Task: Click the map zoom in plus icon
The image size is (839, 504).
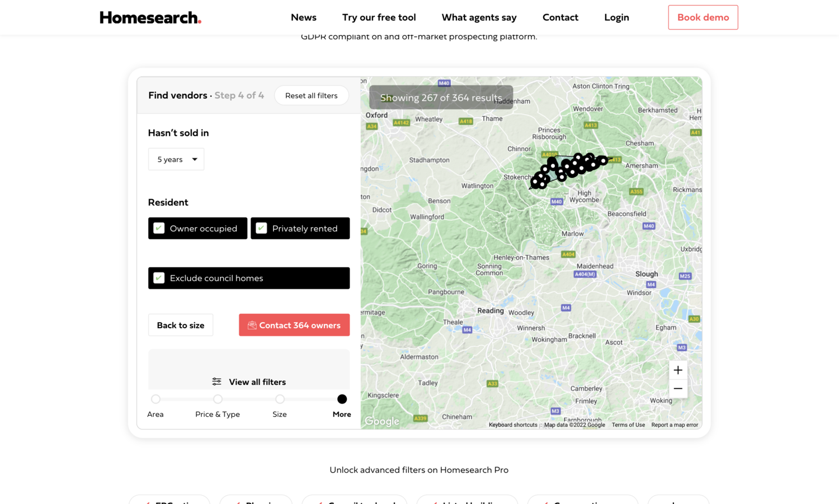Action: point(678,370)
